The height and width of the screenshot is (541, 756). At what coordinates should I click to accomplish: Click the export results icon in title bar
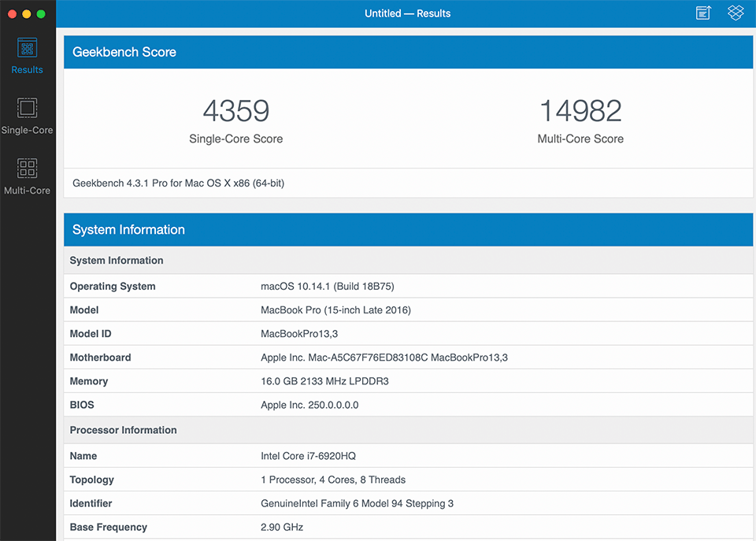[x=703, y=13]
